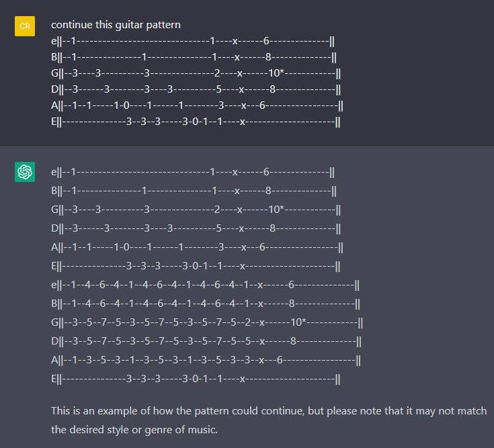Viewport: 494px width, 448px height.
Task: Click the first A string line in ChatGPT's reply
Action: tap(197, 247)
